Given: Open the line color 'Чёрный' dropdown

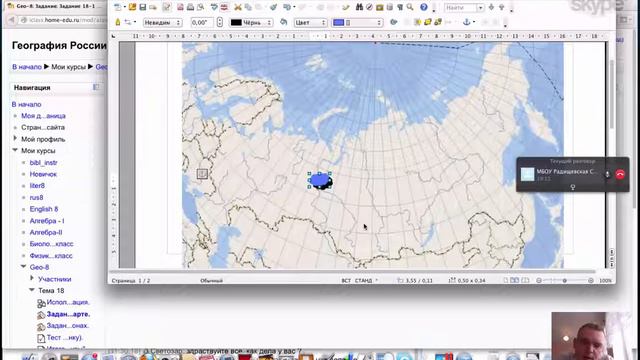Looking at the screenshot, I should [251, 22].
